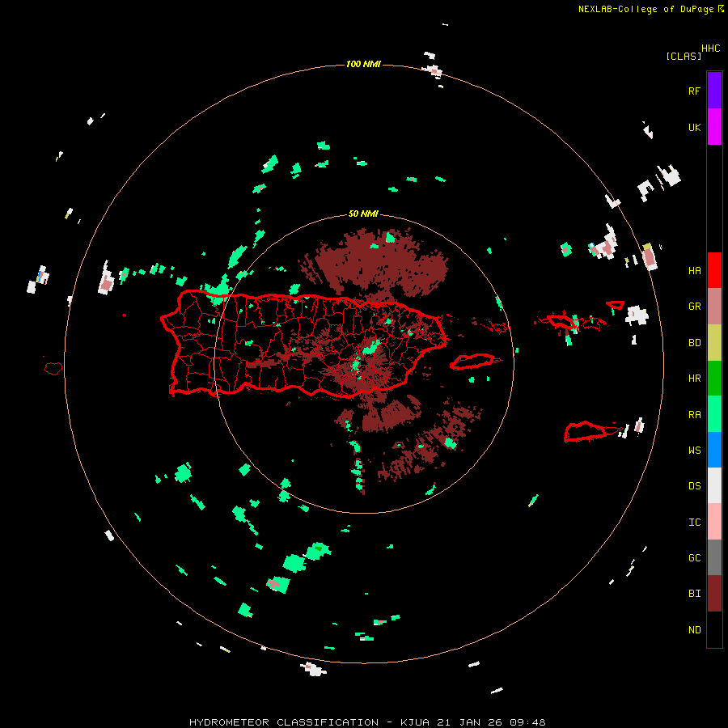Click the "HYDROMETEOR CLASSIFICATION" title text

(284, 722)
